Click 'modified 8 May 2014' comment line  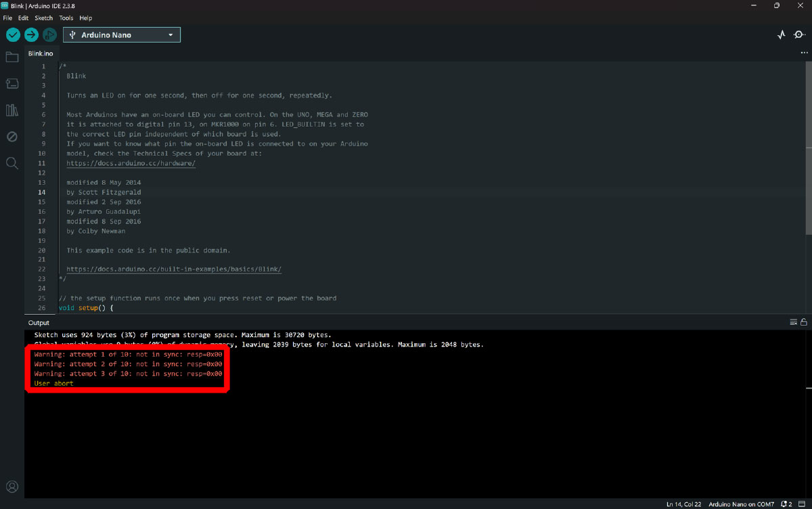(104, 183)
